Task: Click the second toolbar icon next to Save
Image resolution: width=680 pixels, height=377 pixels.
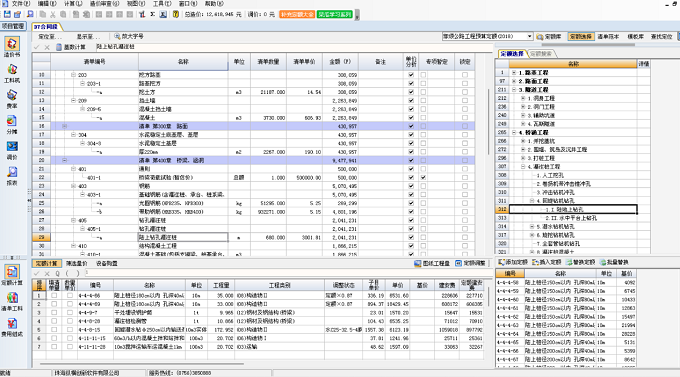Action: (x=17, y=14)
